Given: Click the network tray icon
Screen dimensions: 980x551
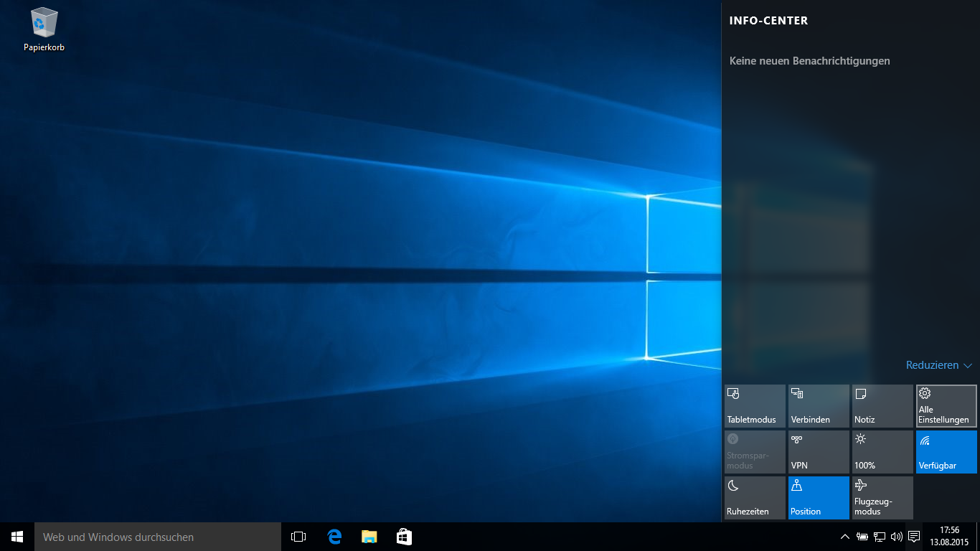Looking at the screenshot, I should coord(880,537).
